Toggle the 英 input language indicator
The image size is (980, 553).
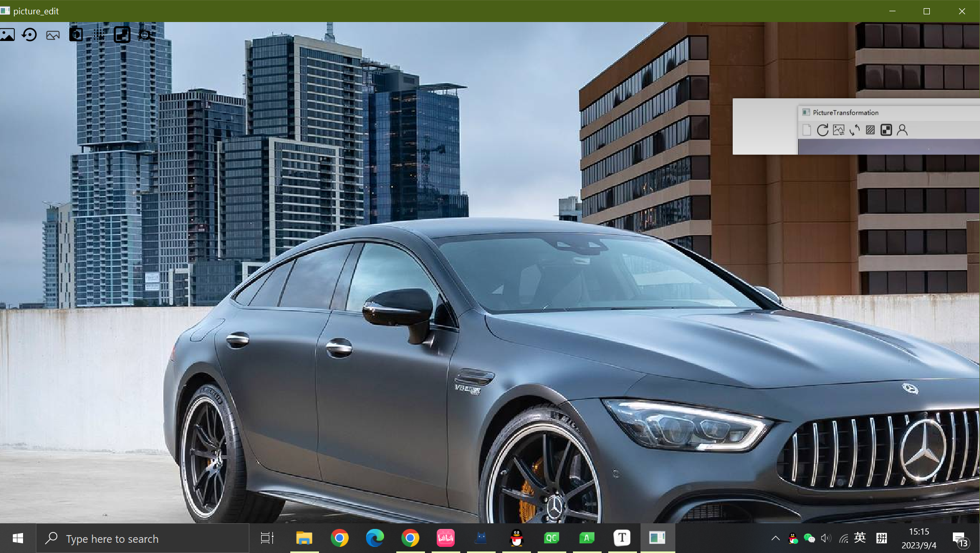pyautogui.click(x=860, y=538)
